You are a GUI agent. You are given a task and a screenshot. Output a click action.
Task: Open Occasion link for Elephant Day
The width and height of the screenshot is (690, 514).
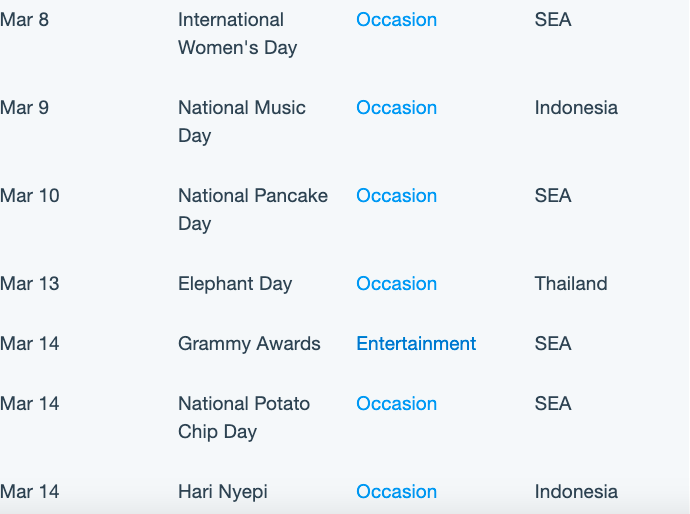tap(396, 284)
